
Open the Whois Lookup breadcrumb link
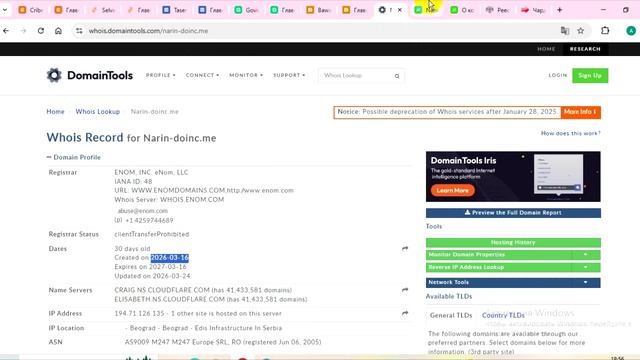[x=98, y=111]
